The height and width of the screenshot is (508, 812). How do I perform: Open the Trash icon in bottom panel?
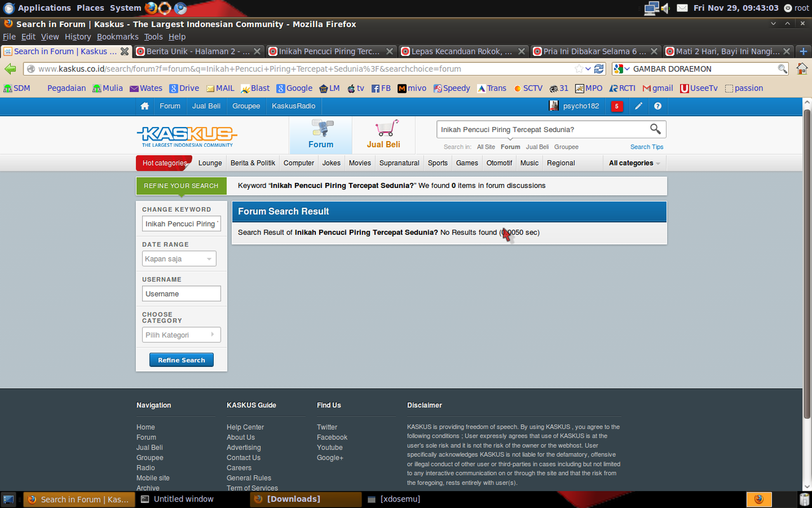click(804, 499)
